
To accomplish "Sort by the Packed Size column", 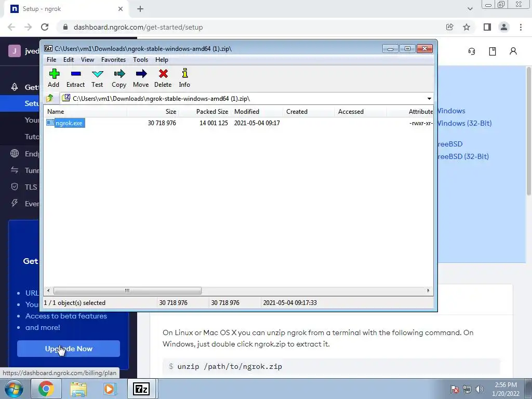I will tap(205, 112).
